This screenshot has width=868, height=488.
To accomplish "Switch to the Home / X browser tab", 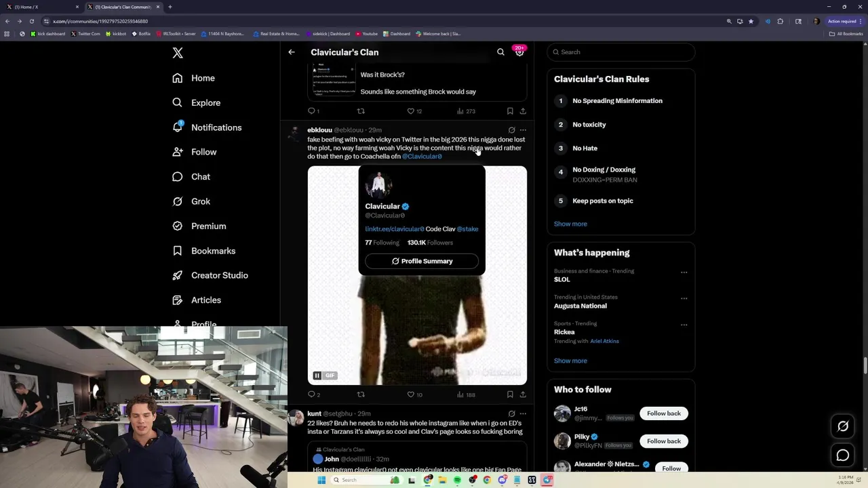I will (x=42, y=7).
